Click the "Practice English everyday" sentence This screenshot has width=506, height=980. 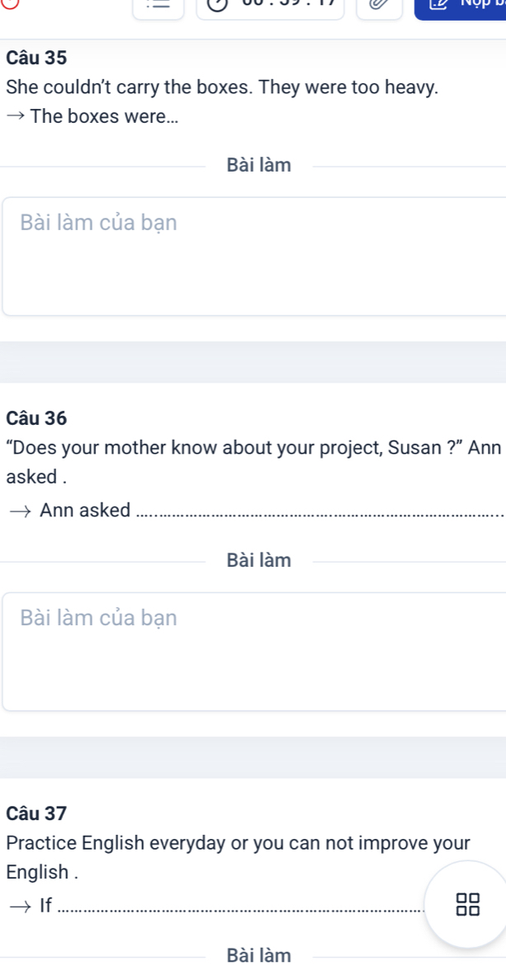click(238, 843)
